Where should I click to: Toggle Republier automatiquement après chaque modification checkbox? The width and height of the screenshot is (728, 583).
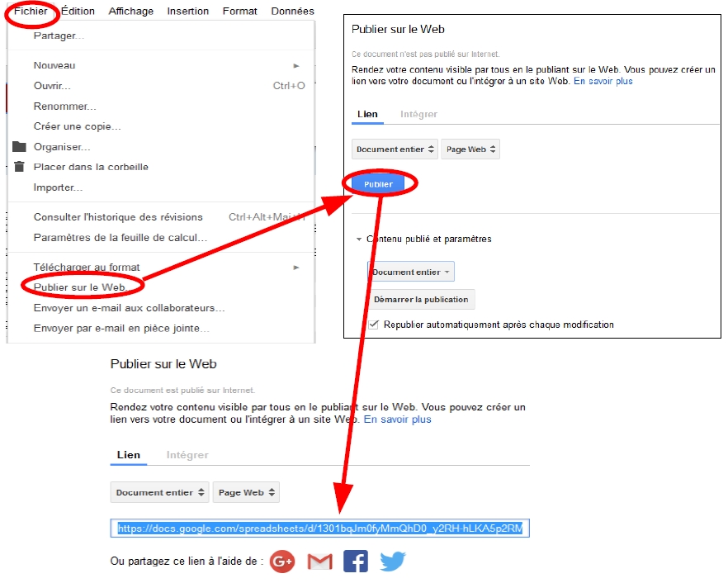[373, 325]
